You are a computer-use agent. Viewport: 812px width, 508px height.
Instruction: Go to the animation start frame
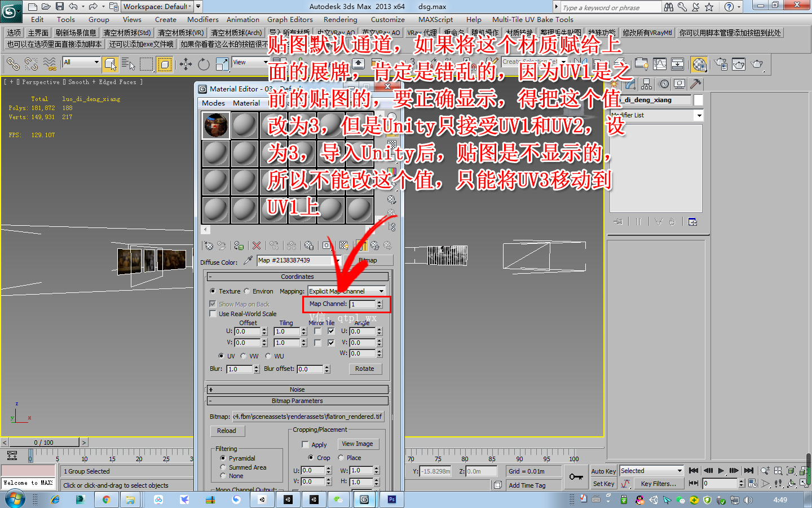694,470
